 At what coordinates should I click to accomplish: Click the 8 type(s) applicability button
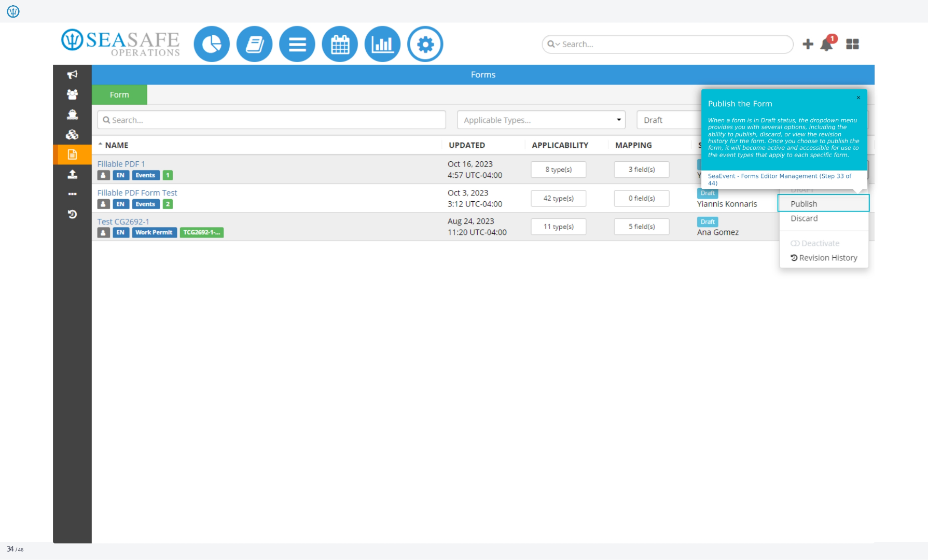558,170
